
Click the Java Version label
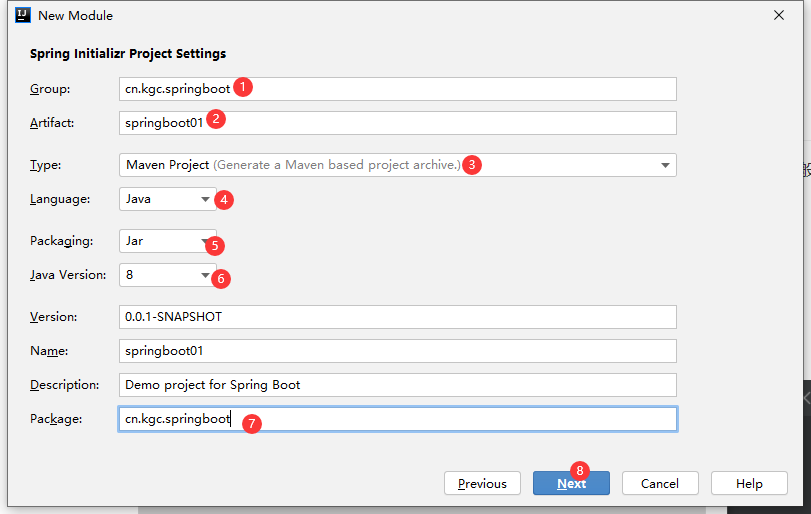(x=68, y=275)
